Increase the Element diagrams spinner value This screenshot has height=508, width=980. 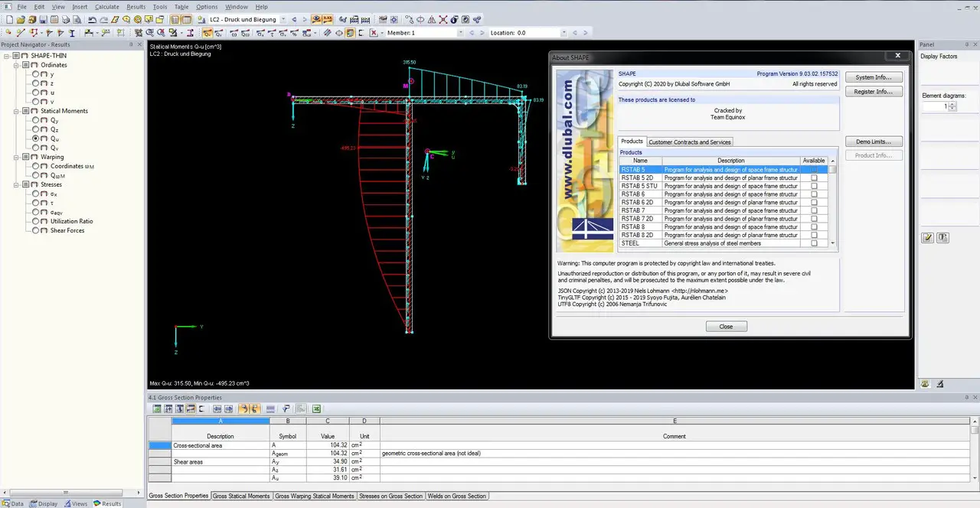[x=952, y=104]
